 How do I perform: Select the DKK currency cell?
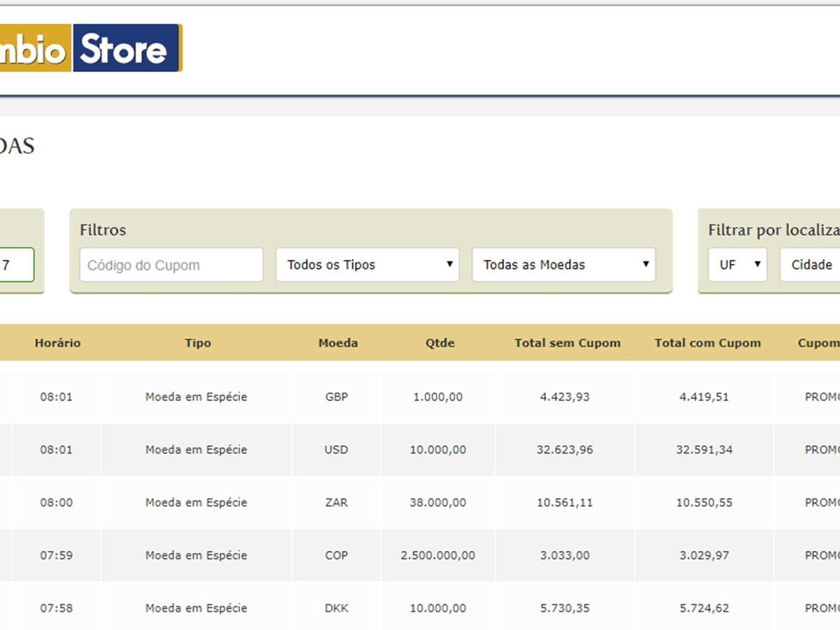[336, 608]
